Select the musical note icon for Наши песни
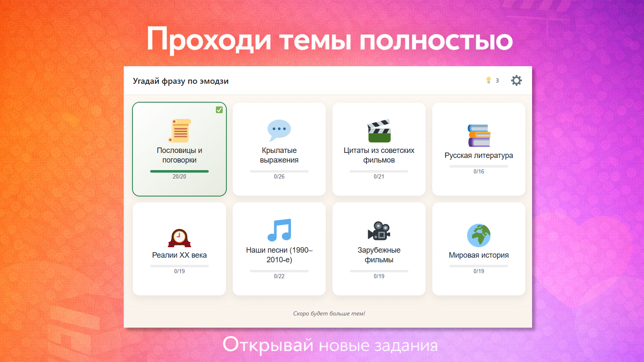Image resolution: width=644 pixels, height=362 pixels. click(279, 230)
